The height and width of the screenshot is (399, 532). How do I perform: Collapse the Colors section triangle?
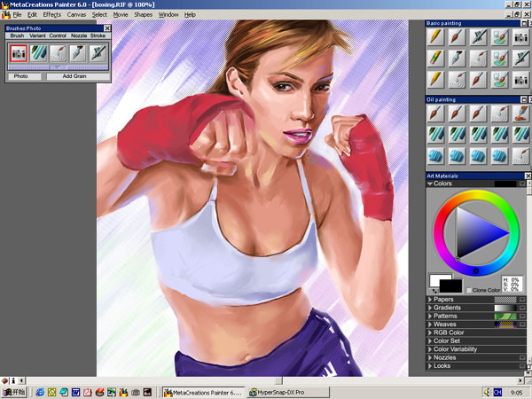tap(430, 184)
